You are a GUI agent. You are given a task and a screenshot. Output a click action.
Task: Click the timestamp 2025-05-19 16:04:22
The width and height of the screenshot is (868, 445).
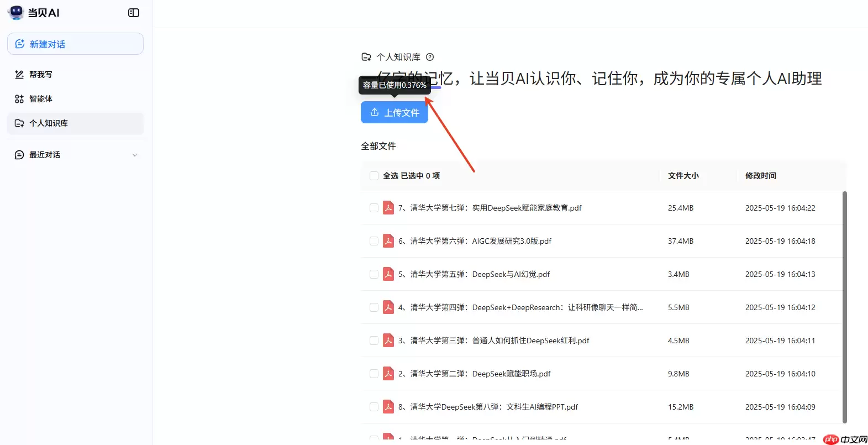(x=780, y=208)
